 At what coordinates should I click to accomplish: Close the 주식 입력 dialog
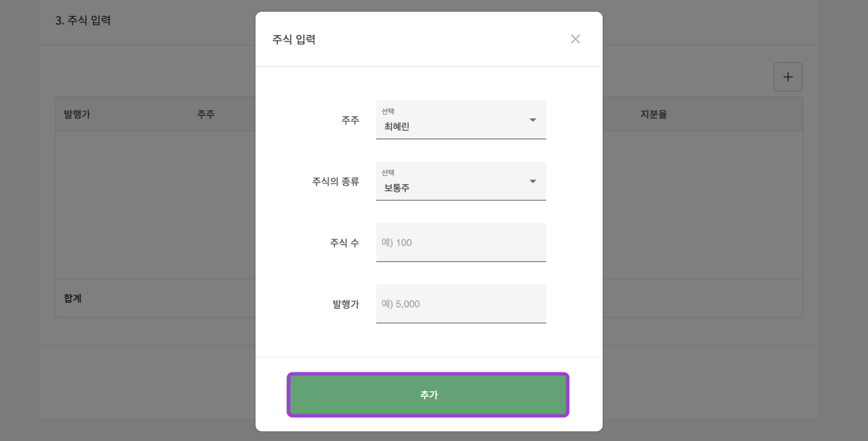575,39
